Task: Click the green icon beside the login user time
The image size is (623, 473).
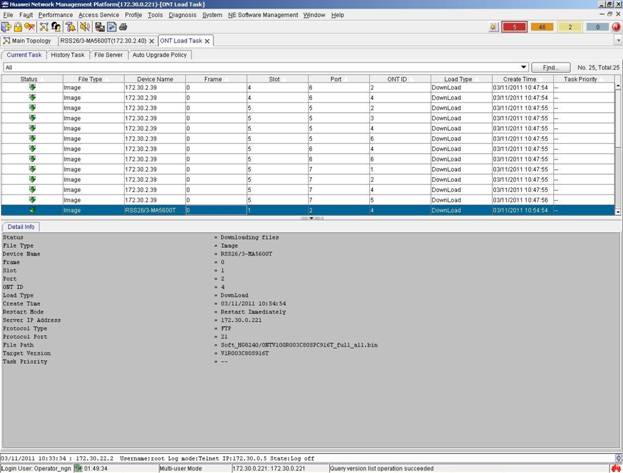Action: click(x=78, y=469)
